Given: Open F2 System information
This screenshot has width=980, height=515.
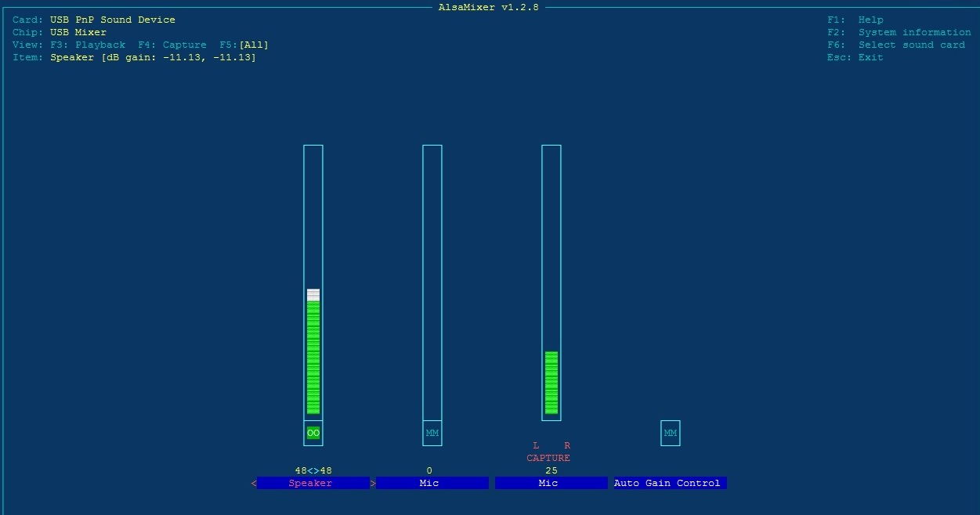Looking at the screenshot, I should click(x=899, y=32).
